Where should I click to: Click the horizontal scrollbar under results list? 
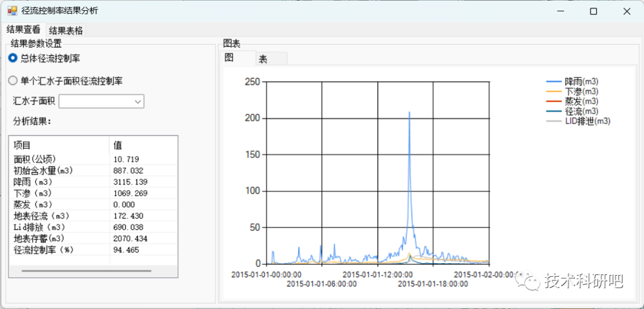point(86,271)
